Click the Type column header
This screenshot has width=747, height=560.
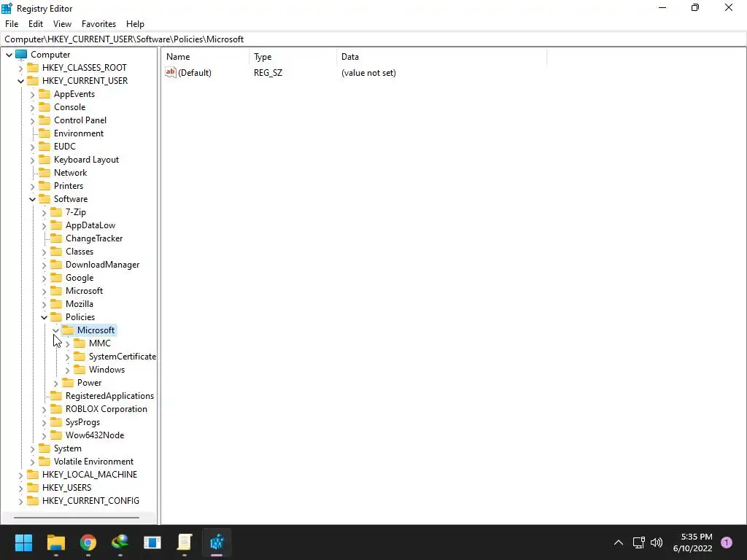(293, 57)
